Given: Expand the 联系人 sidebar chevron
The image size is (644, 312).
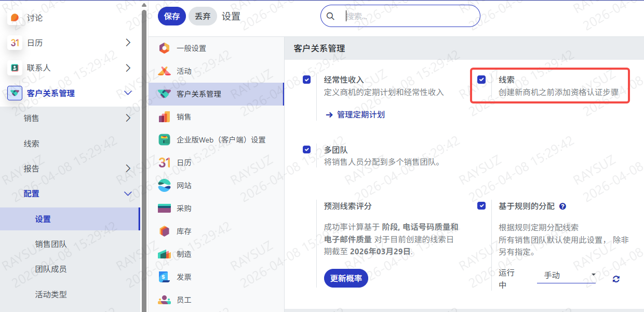Looking at the screenshot, I should (128, 68).
